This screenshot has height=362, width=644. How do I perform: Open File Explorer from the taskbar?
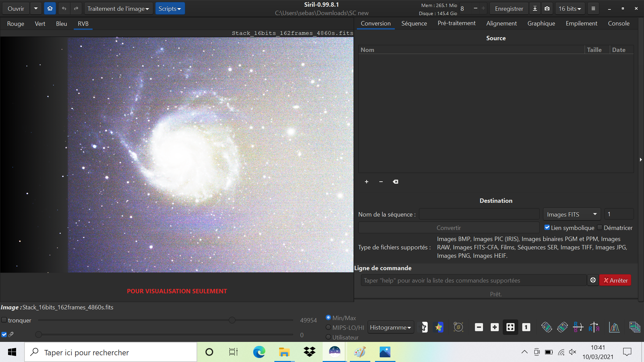284,352
